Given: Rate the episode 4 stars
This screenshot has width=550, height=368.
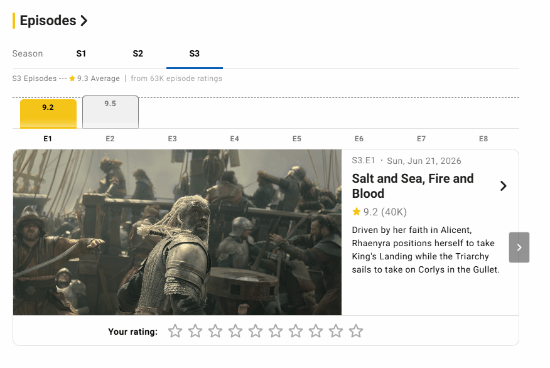Looking at the screenshot, I should [x=235, y=331].
